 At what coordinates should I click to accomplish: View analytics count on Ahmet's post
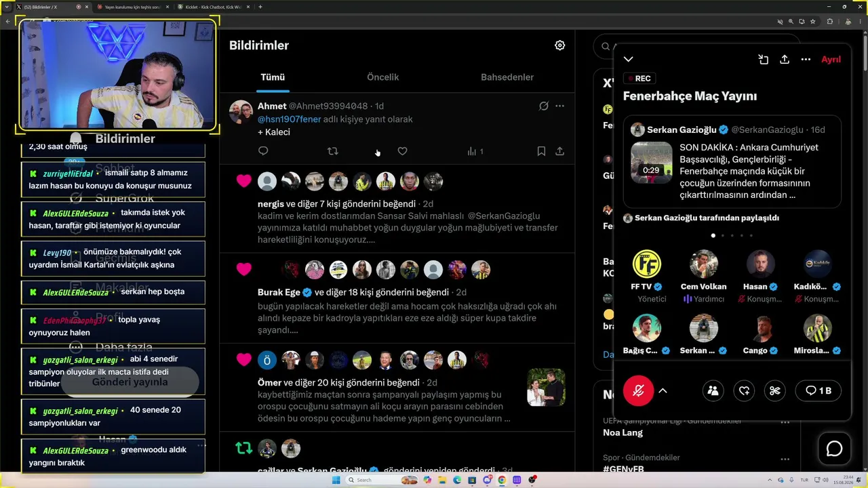point(475,151)
